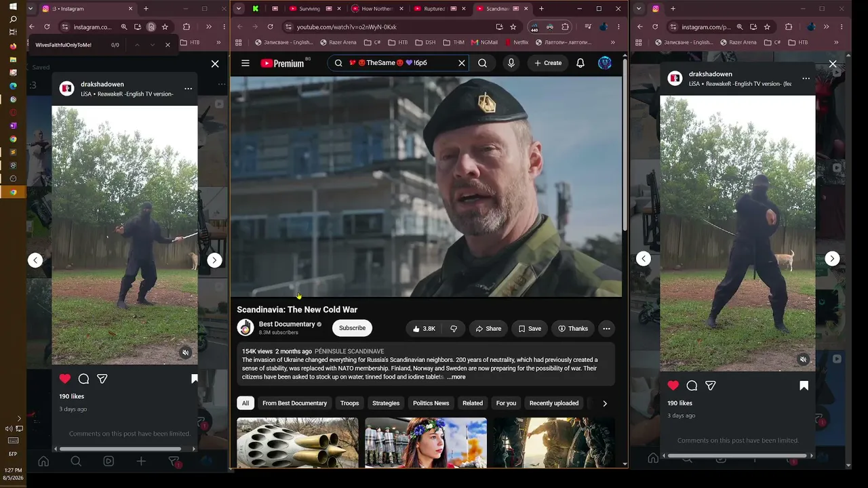Open Best Documentary channel avatar
This screenshot has height=488, width=868.
245,327
